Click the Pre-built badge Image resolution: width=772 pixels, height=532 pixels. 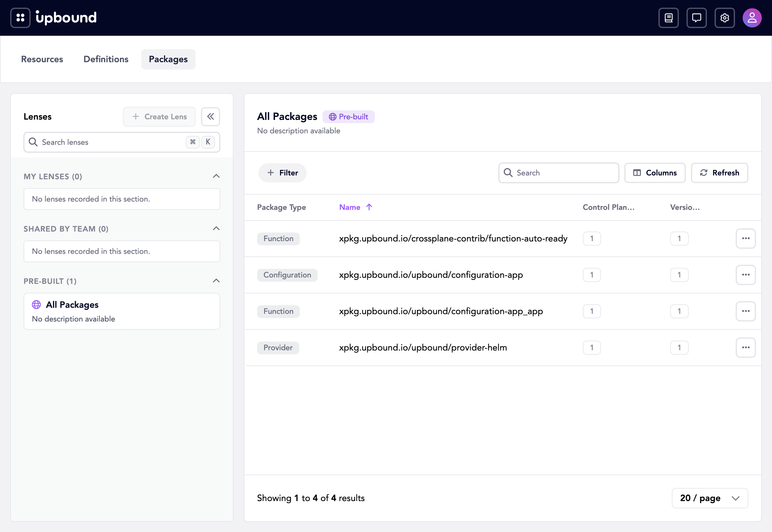348,117
